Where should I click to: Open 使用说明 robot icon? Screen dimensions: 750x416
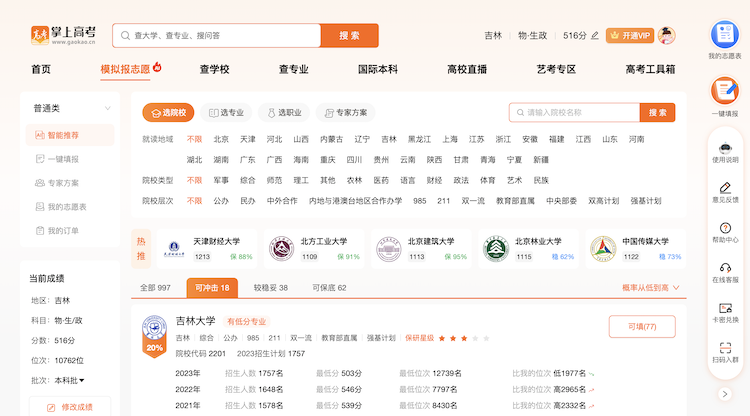[x=725, y=147]
